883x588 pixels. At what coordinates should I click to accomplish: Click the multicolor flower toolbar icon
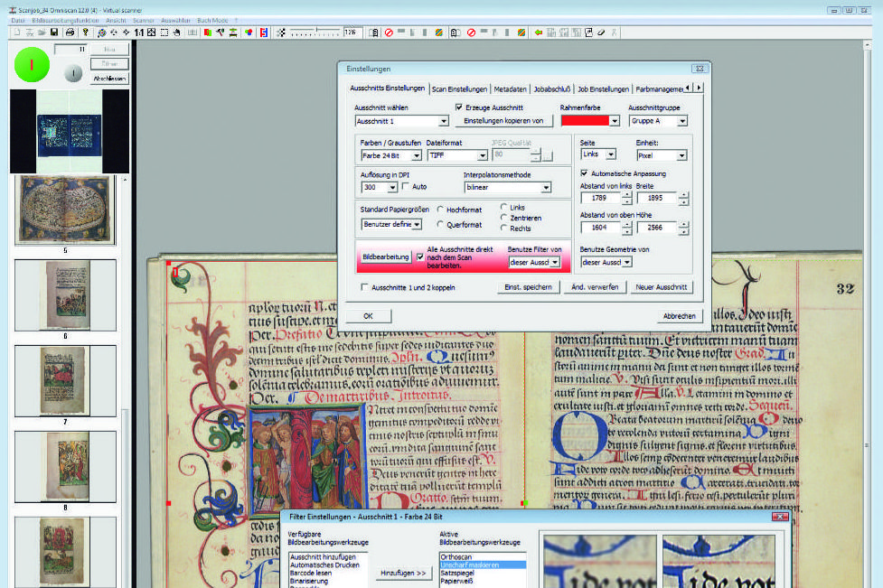(101, 33)
